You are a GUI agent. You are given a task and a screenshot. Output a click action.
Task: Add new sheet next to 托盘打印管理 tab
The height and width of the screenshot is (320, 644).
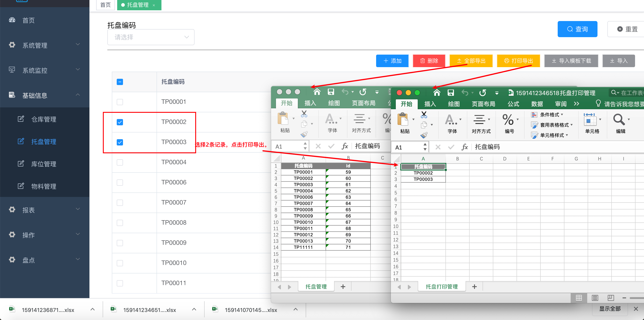pos(474,287)
